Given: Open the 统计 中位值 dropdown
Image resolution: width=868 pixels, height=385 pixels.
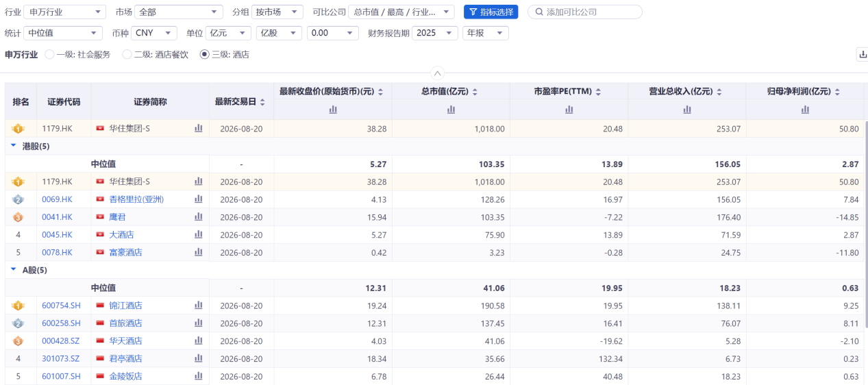Looking at the screenshot, I should tap(63, 33).
